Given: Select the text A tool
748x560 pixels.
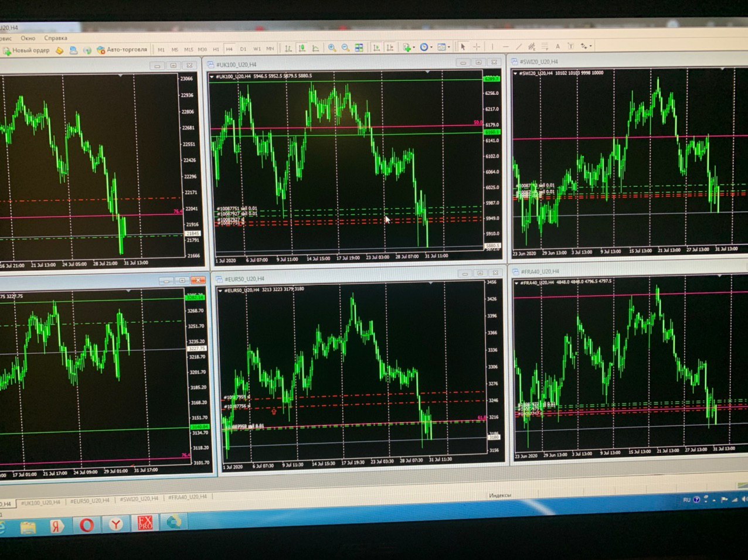Looking at the screenshot, I should click(557, 46).
